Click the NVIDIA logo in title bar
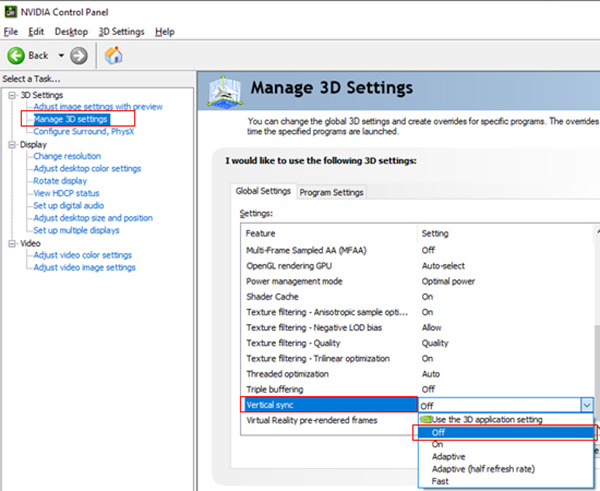Viewport: 600px width, 491px height. pyautogui.click(x=9, y=11)
